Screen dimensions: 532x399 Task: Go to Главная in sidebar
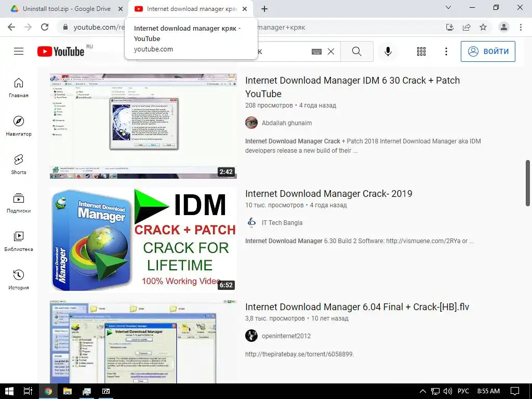click(19, 87)
